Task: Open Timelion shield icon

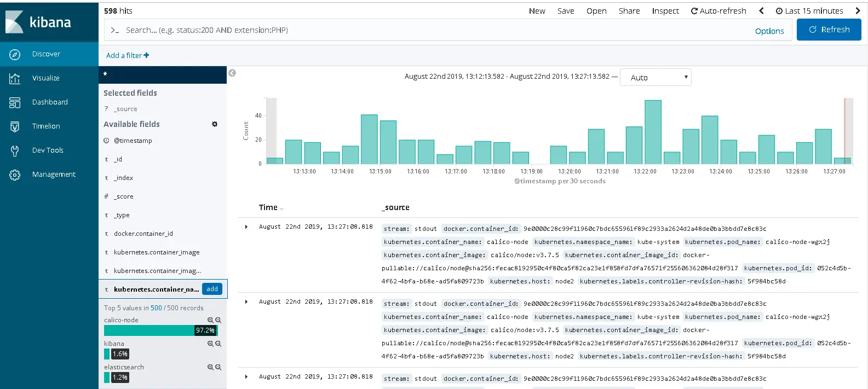Action: point(15,126)
